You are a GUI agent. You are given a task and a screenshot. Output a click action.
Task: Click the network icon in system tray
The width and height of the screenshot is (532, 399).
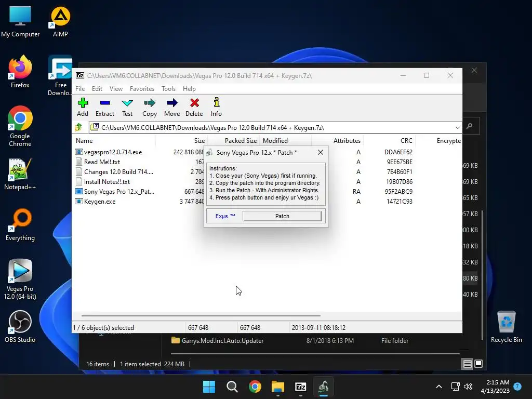455,387
